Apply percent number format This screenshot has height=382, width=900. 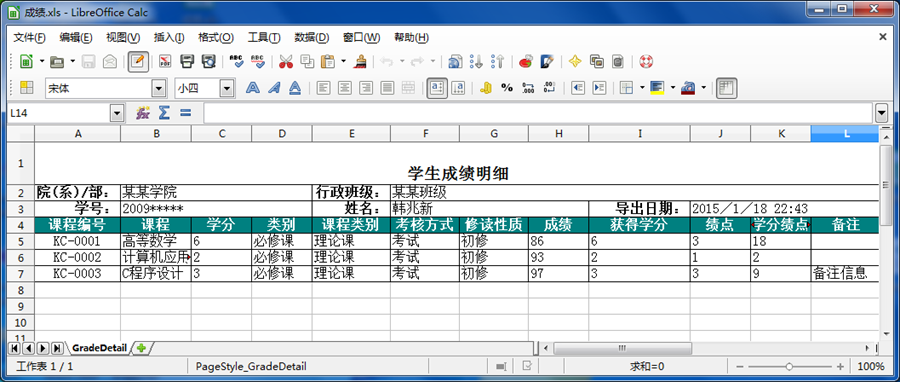coord(507,88)
